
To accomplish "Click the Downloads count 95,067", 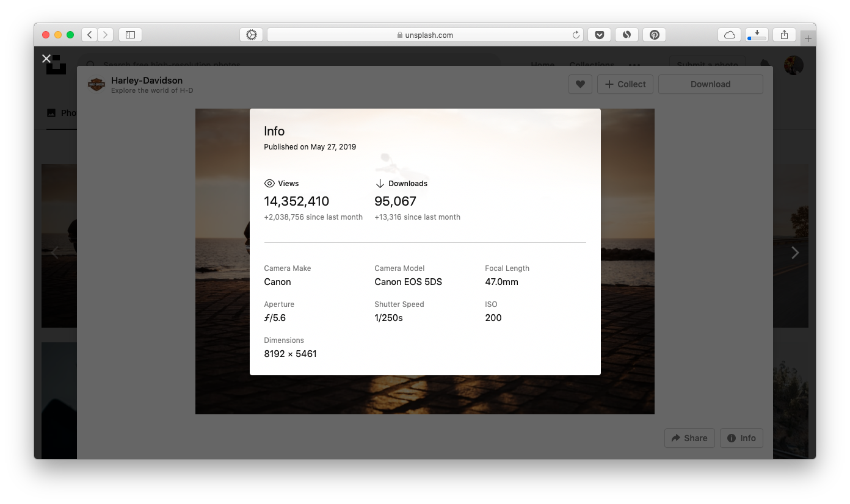I will tap(395, 201).
